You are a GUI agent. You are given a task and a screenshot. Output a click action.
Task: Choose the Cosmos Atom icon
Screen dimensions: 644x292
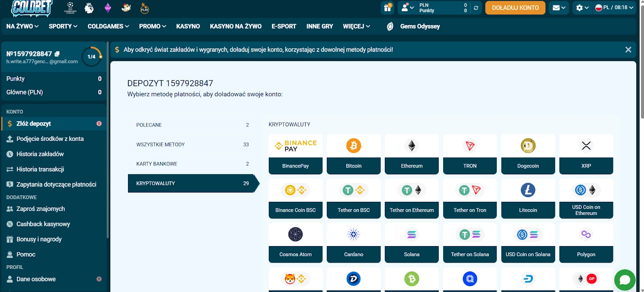pos(295,234)
